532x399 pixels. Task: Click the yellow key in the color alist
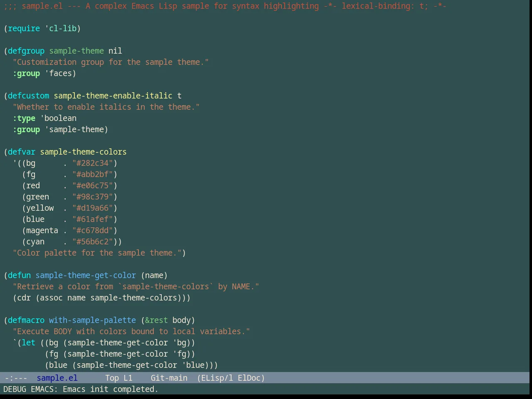40,208
